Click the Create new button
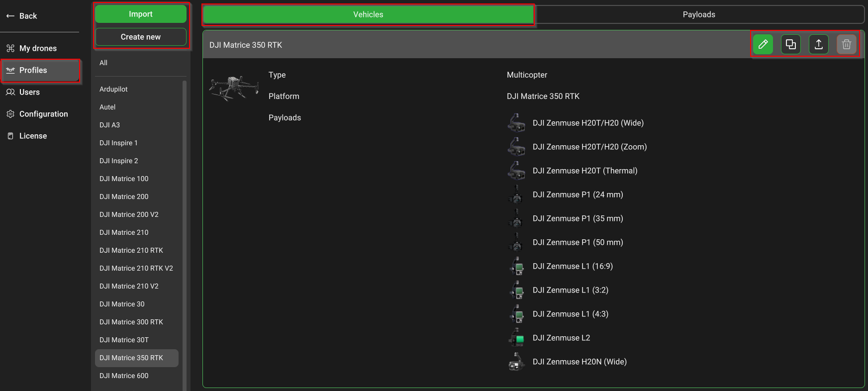This screenshot has height=391, width=868. (141, 37)
